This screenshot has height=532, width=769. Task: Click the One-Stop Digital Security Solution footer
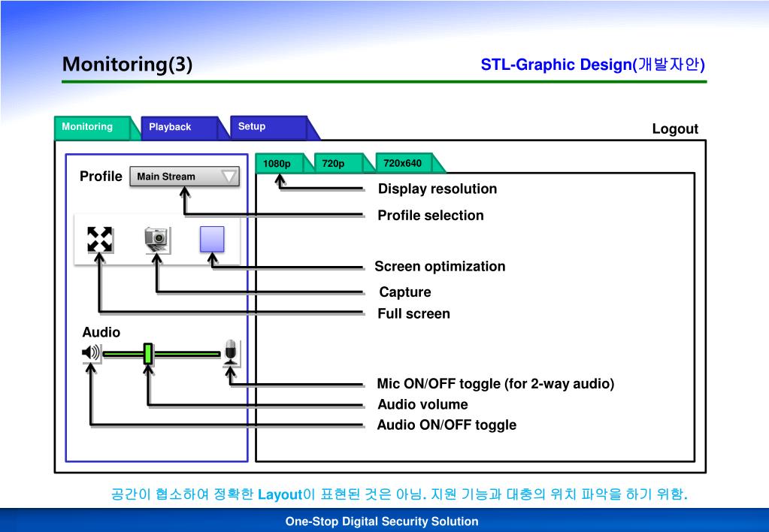(382, 521)
